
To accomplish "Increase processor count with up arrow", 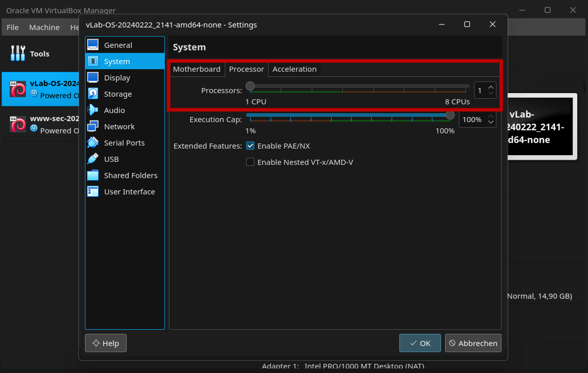I will (x=491, y=87).
